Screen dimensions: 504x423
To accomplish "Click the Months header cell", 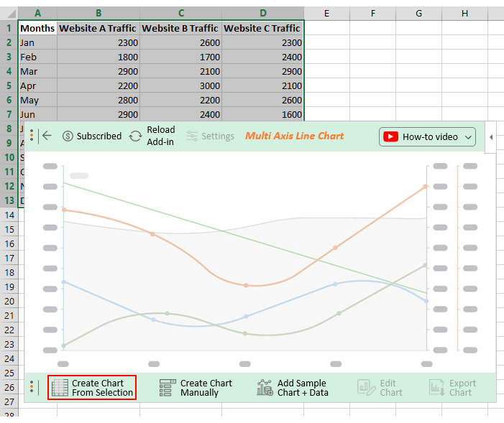I will pyautogui.click(x=37, y=28).
